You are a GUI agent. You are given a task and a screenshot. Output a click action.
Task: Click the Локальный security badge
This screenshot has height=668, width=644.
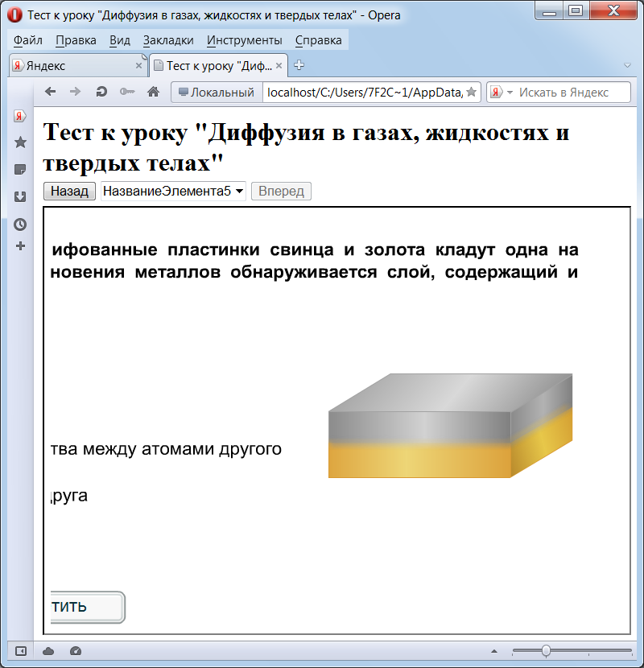click(217, 92)
